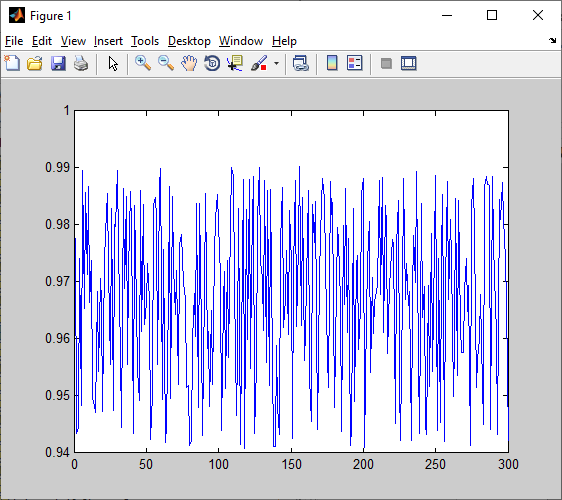This screenshot has width=562, height=500.
Task: Activate the Zoom Out magnifier tool
Action: (166, 63)
